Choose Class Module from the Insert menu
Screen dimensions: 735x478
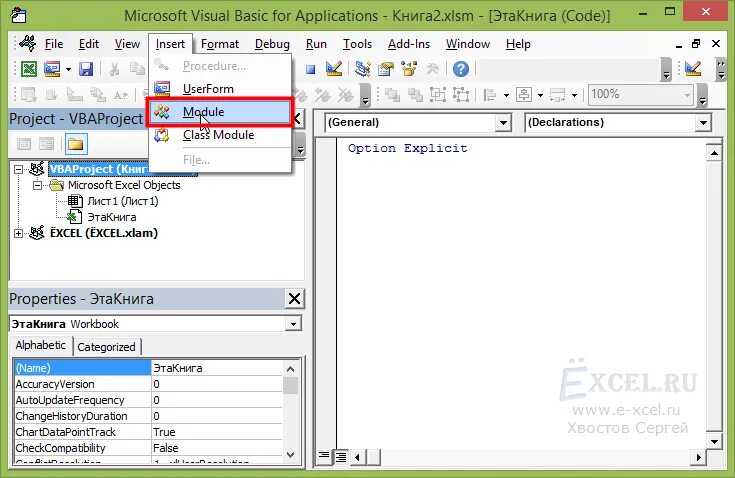point(220,135)
